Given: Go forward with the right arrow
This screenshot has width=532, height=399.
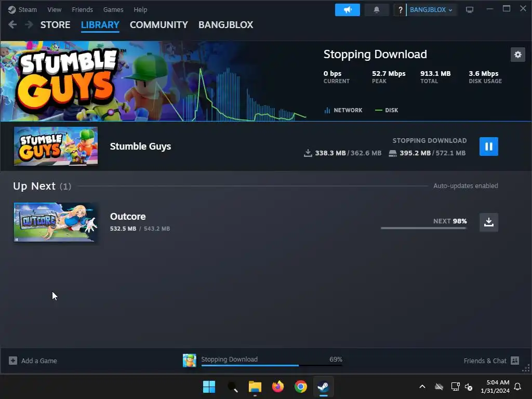Looking at the screenshot, I should click(29, 24).
